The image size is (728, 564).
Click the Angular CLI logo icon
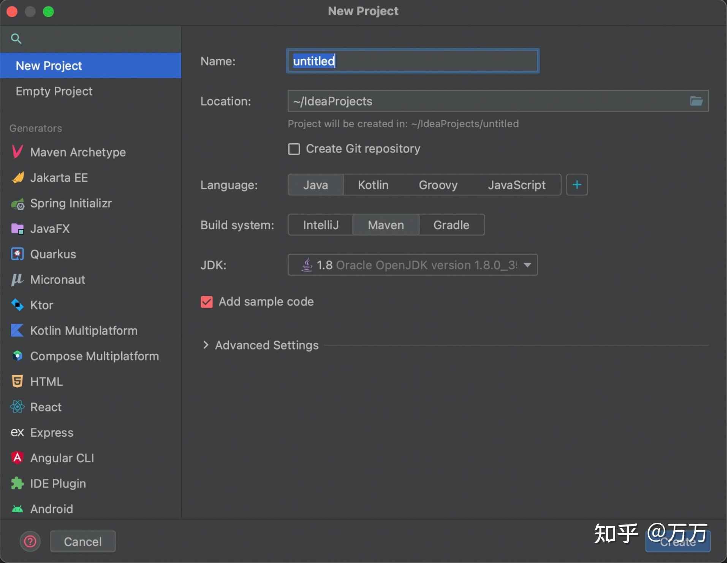coord(17,458)
